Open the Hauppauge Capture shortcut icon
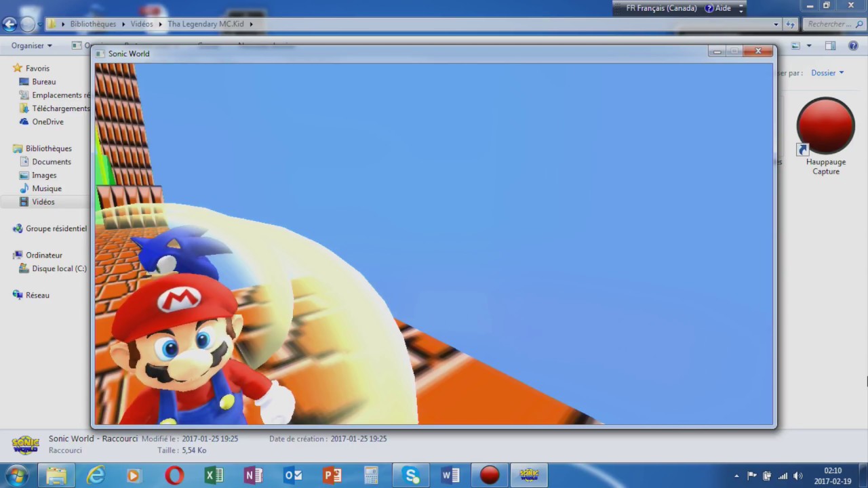Screen dimensions: 868x488 [x=825, y=127]
